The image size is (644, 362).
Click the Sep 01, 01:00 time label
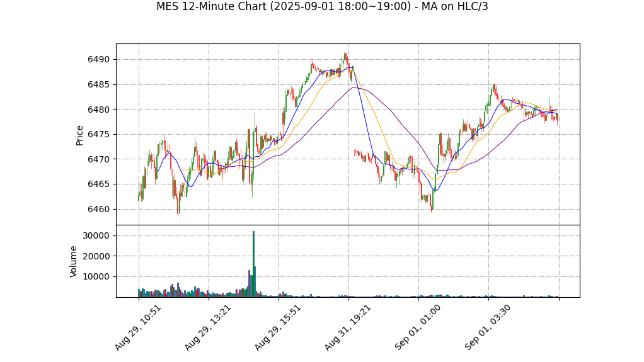[418, 327]
